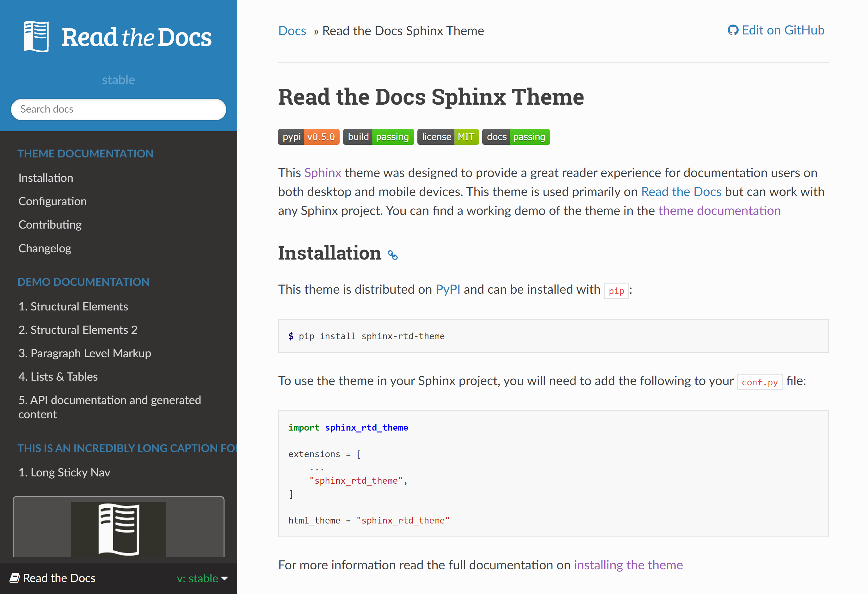Screen dimensions: 868x594
Task: Open Installation in sidebar navigation
Action: (x=46, y=178)
